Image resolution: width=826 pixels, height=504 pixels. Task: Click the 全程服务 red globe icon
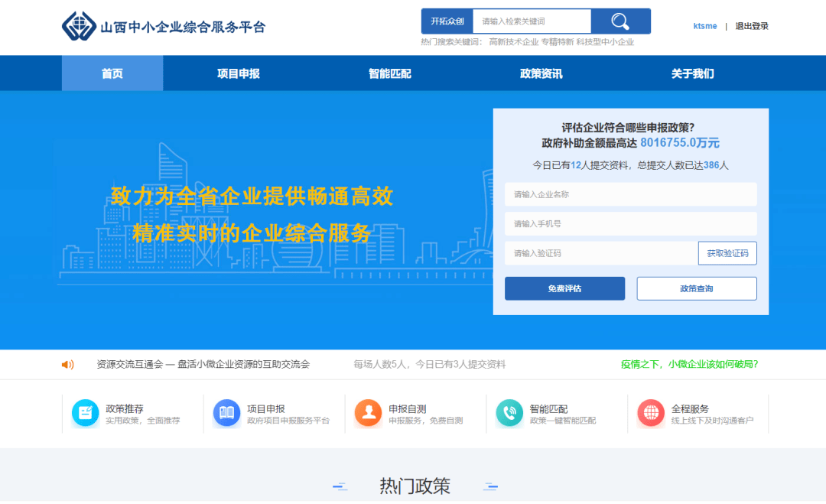651,413
